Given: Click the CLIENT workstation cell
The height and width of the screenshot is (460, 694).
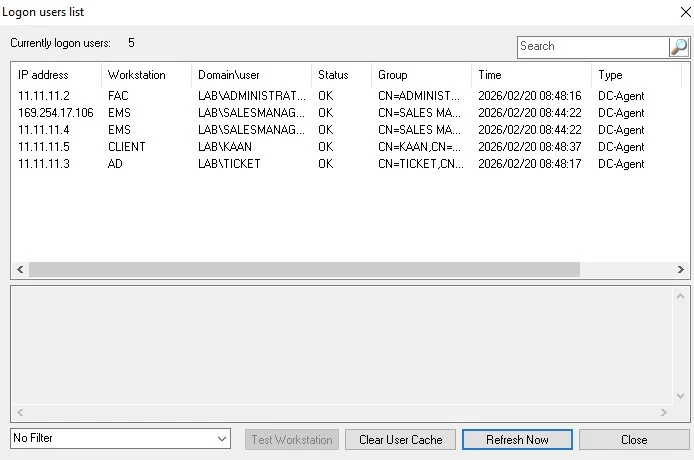Looking at the screenshot, I should pos(127,147).
